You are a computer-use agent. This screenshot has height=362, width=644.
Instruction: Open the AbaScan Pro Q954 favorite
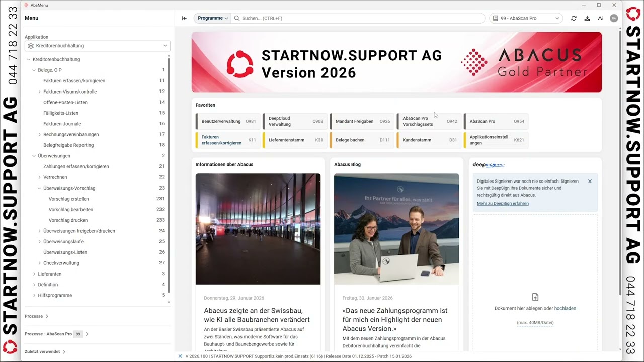coord(496,121)
